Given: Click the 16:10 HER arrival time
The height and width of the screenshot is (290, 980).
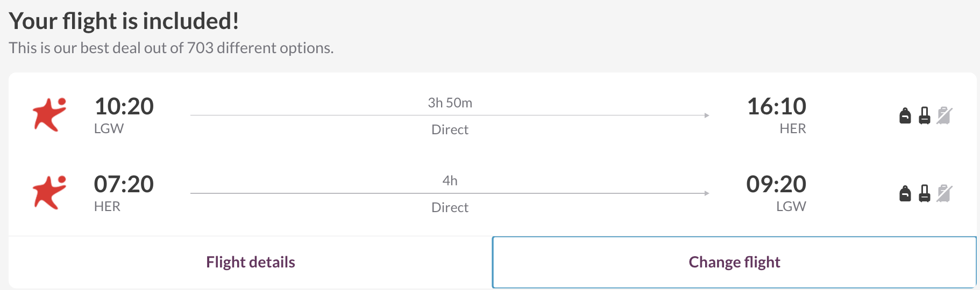Looking at the screenshot, I should click(x=777, y=106).
